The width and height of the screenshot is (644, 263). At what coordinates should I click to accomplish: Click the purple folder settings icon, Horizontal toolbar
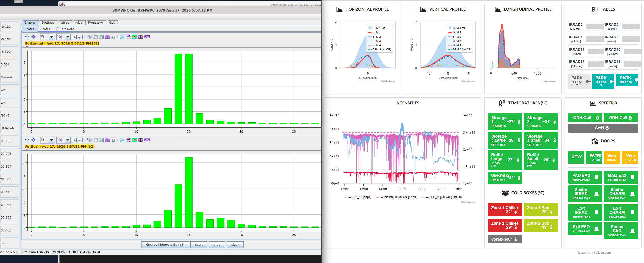tap(107, 37)
